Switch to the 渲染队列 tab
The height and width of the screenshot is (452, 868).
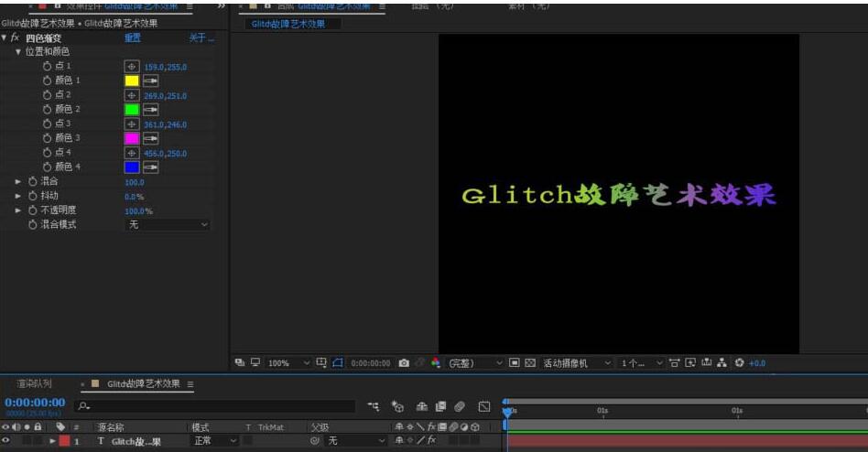coord(35,384)
